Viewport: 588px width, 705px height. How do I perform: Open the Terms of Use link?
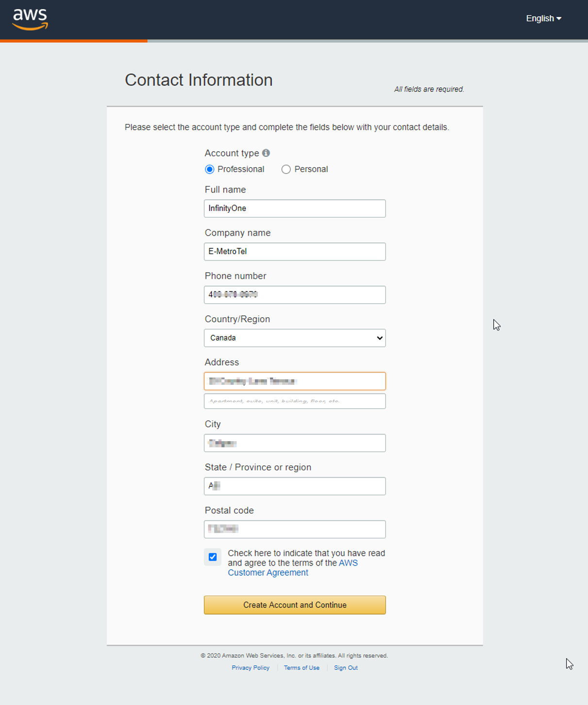(302, 668)
